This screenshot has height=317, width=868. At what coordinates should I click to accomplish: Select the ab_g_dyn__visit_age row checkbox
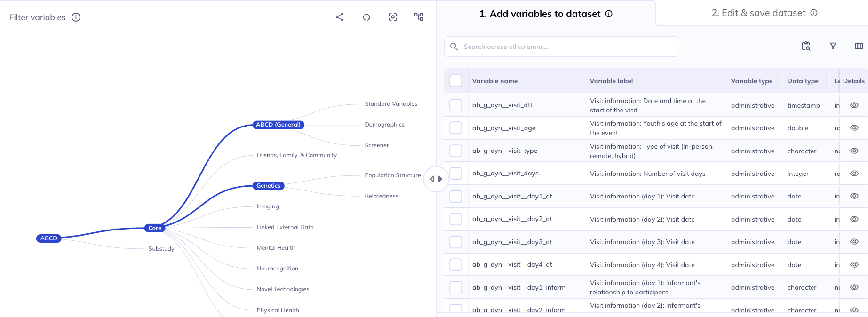[456, 128]
